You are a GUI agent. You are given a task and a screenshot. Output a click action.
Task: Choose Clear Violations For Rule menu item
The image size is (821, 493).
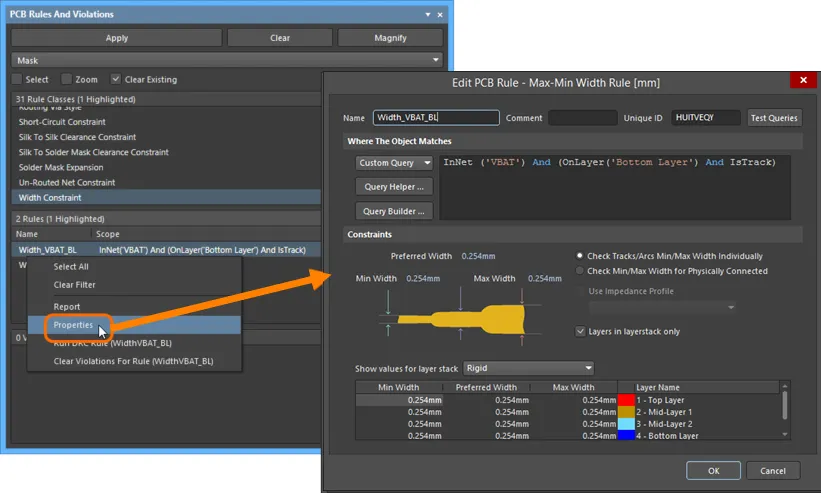tap(133, 361)
